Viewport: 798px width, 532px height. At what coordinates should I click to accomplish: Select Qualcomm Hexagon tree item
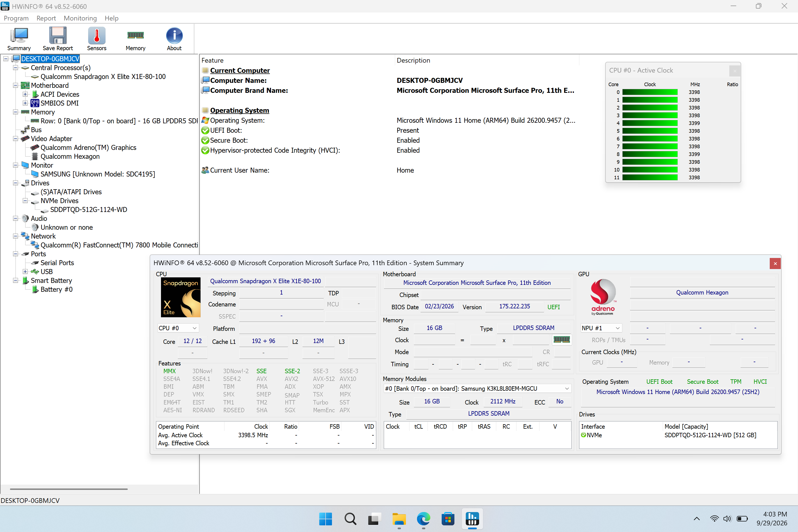tap(70, 156)
